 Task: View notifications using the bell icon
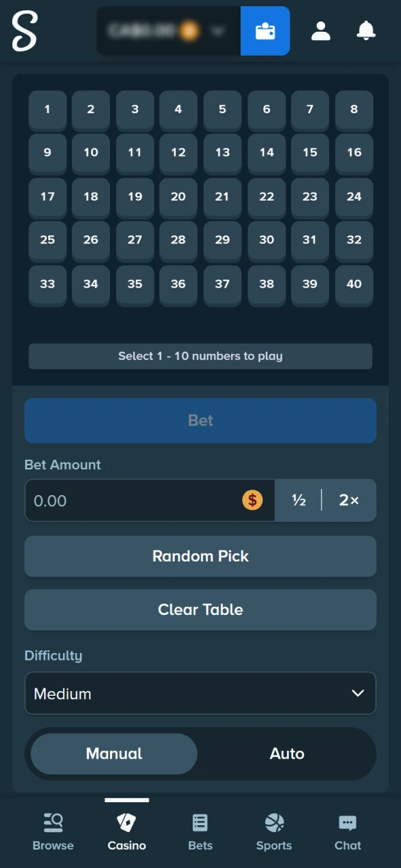(x=366, y=31)
